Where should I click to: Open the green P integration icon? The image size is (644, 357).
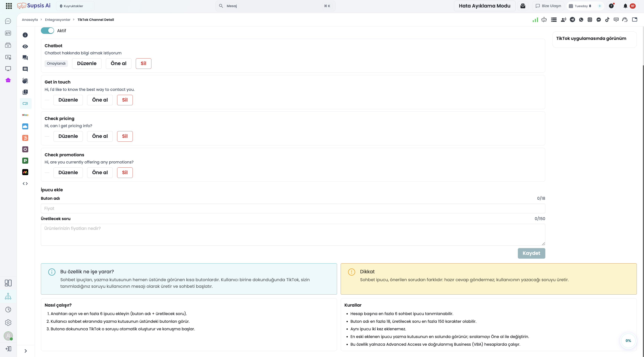(25, 161)
